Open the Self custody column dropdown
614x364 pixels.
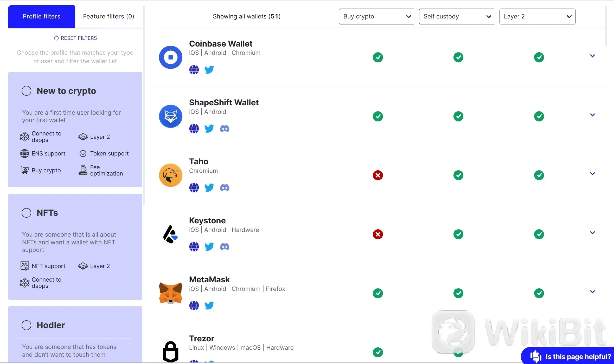point(457,17)
